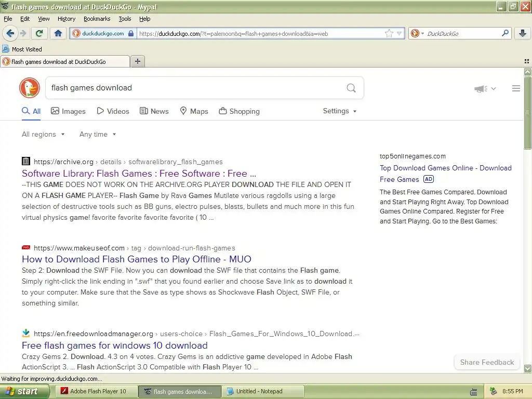
Task: Reload the current page
Action: pos(39,33)
